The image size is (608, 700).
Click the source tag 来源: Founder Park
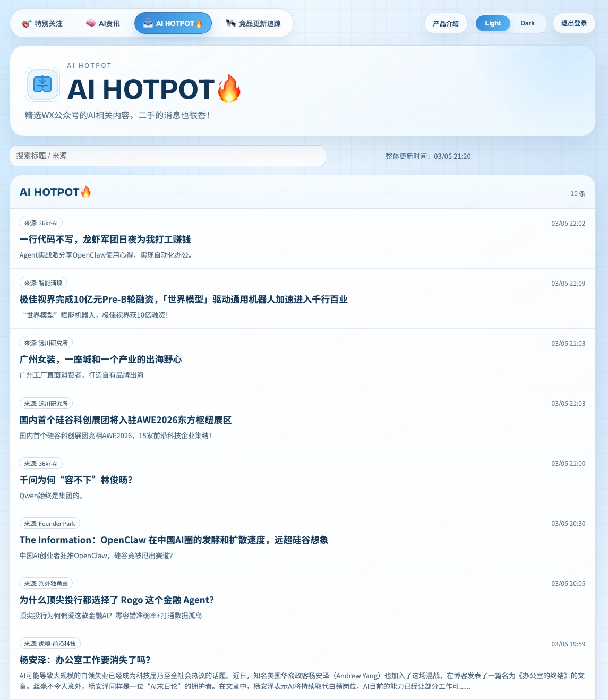[x=50, y=523]
